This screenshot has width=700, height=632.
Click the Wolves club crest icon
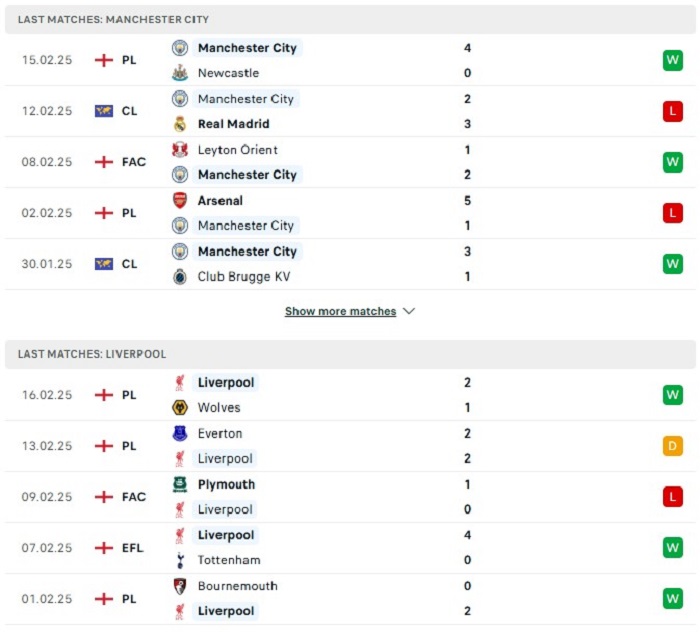tap(180, 407)
